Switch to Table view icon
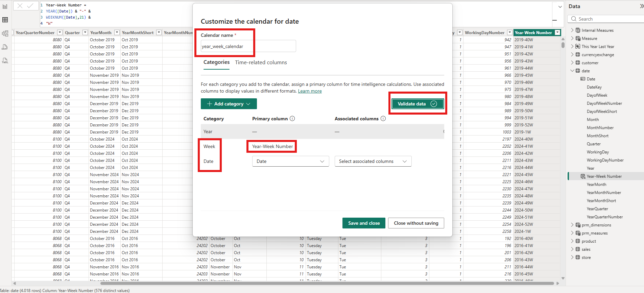 (5, 20)
